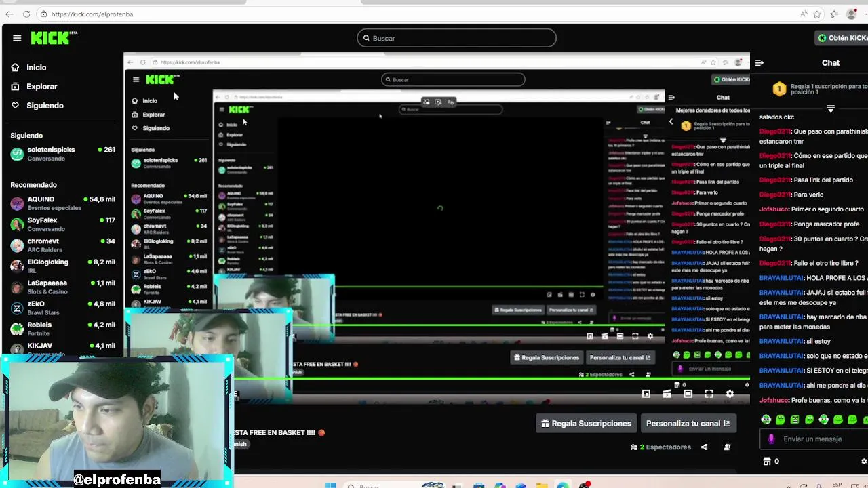This screenshot has width=868, height=488.
Task: Open the recommended channel zEkO
Action: [x=63, y=308]
